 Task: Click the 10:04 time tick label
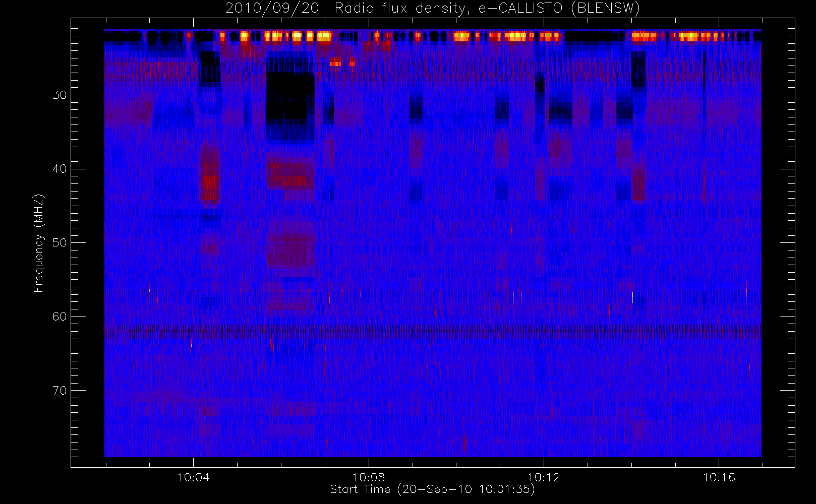[x=193, y=477]
